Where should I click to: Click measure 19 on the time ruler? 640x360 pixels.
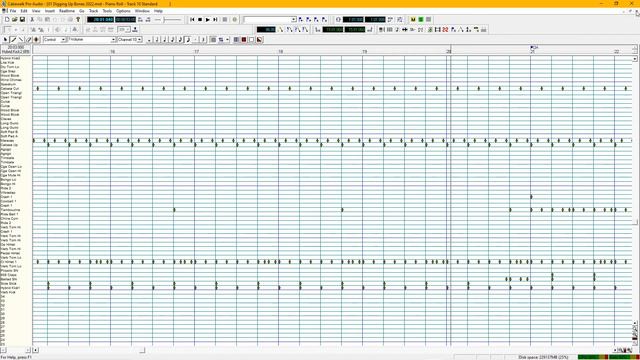[x=364, y=51]
